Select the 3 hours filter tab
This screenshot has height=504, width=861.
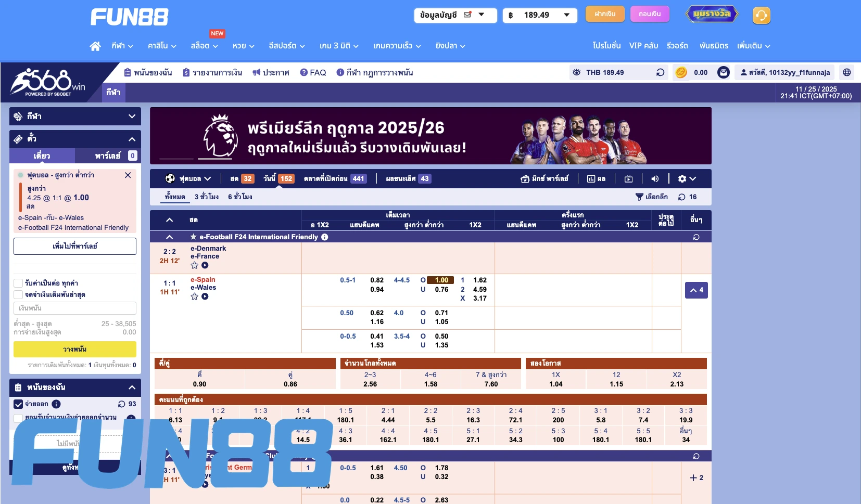(x=207, y=197)
